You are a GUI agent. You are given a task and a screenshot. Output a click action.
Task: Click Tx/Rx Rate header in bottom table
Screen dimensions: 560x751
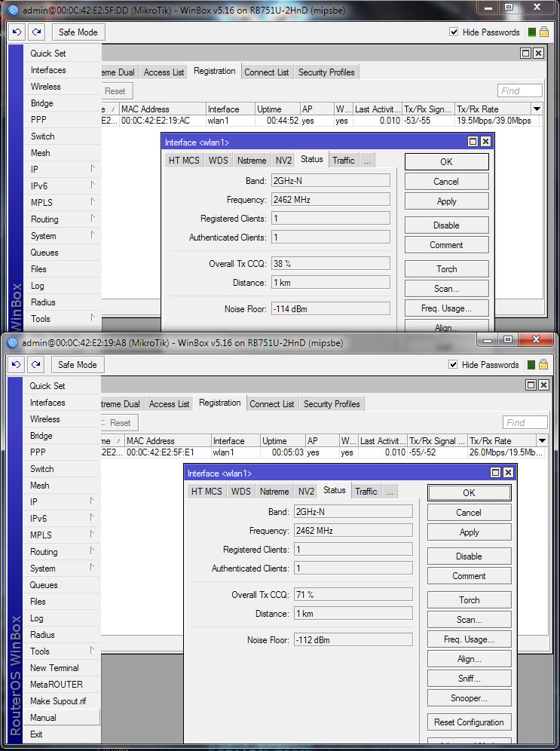(502, 440)
